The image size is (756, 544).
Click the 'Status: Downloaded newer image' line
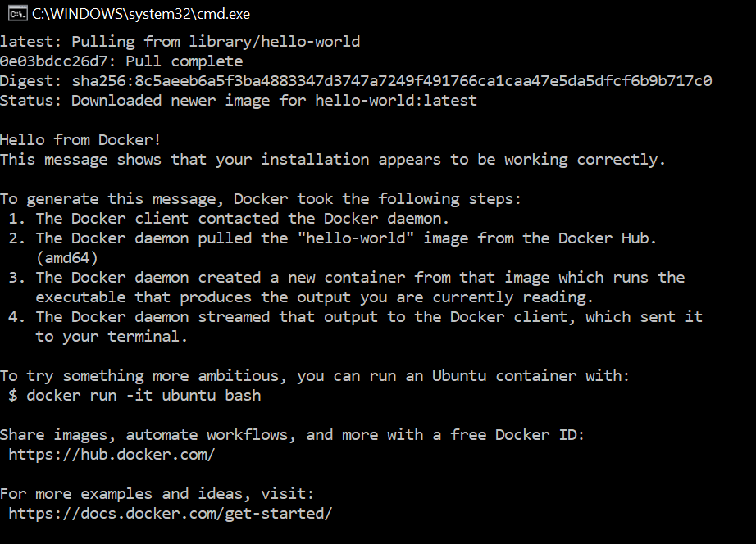click(x=238, y=101)
